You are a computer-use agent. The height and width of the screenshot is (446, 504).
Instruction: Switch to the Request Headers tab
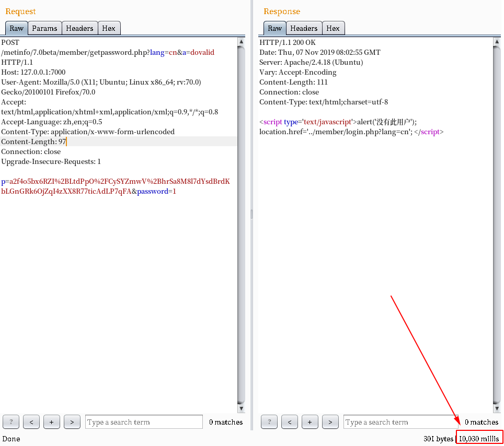79,28
